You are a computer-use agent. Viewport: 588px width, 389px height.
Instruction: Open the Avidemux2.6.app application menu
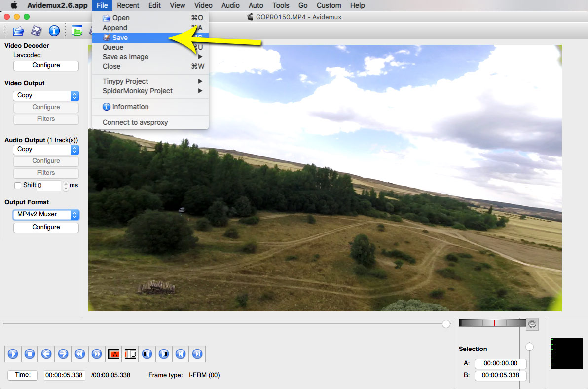[57, 5]
